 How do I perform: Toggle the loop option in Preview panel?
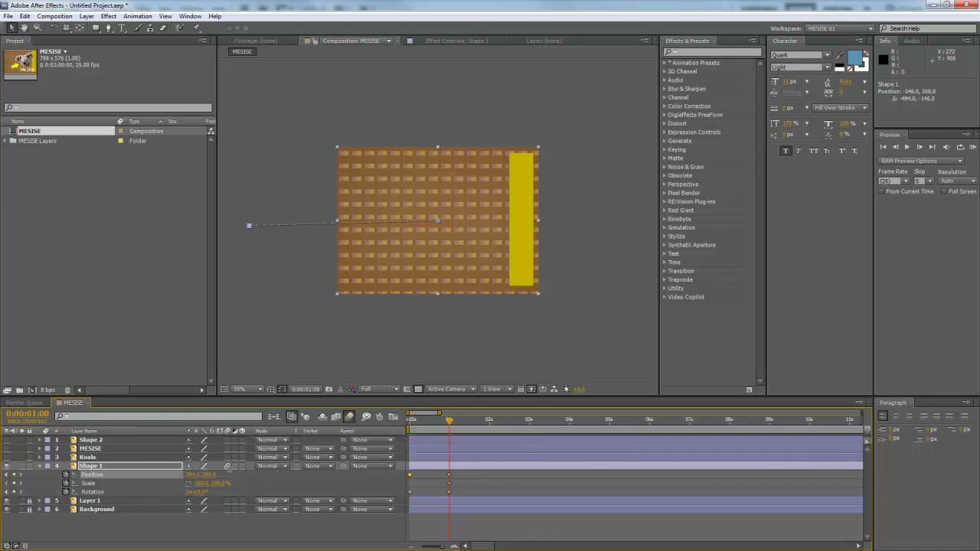click(x=960, y=147)
